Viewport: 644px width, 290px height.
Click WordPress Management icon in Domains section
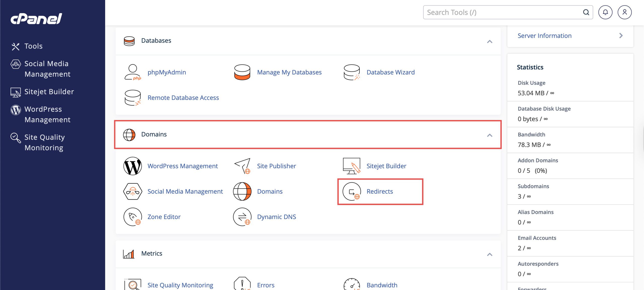(x=133, y=166)
